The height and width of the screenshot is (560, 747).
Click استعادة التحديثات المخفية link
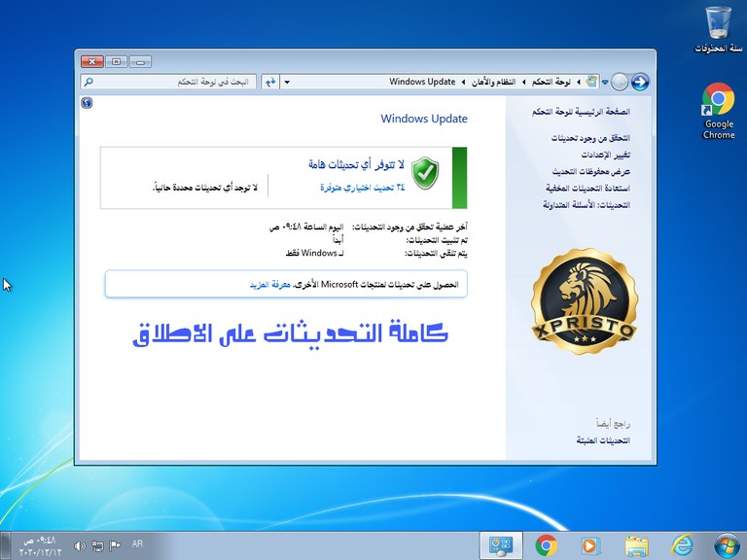pos(587,188)
